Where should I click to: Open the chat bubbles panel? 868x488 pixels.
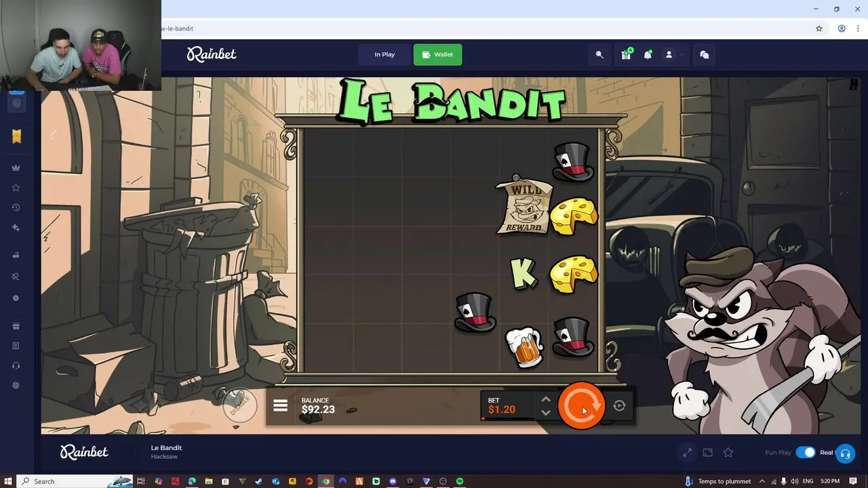coord(705,55)
